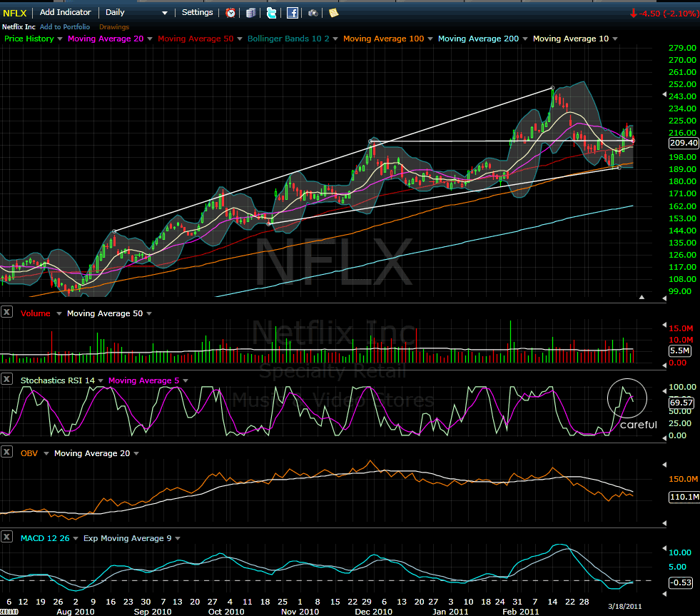Click the data stack icon in toolbar
This screenshot has height=616, width=700.
point(251,13)
